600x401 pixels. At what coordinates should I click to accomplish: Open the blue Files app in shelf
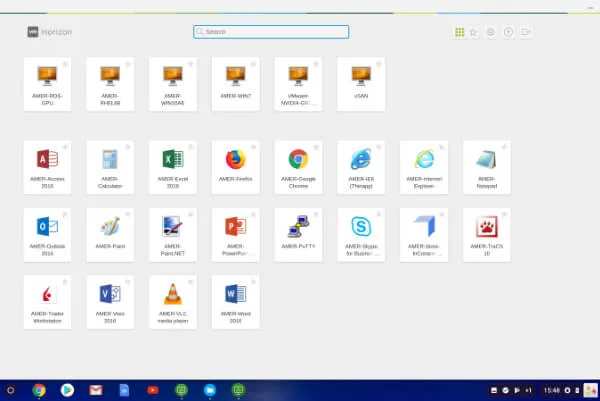(x=210, y=390)
